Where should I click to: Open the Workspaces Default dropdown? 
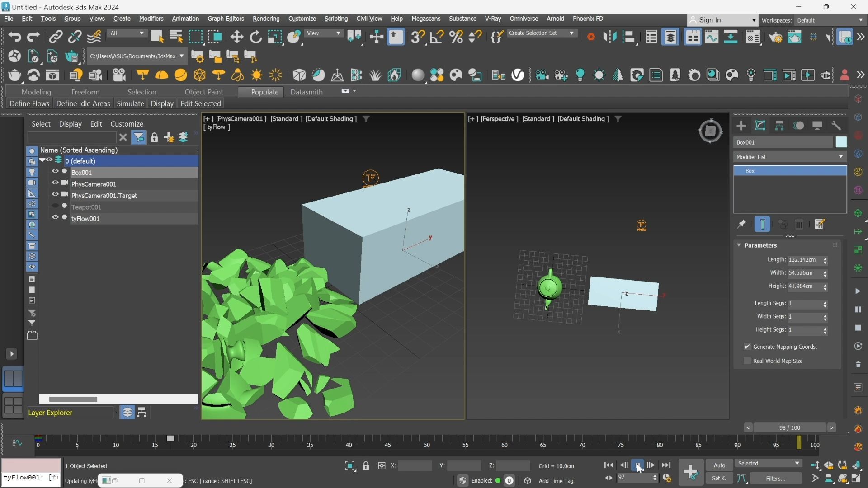click(830, 20)
